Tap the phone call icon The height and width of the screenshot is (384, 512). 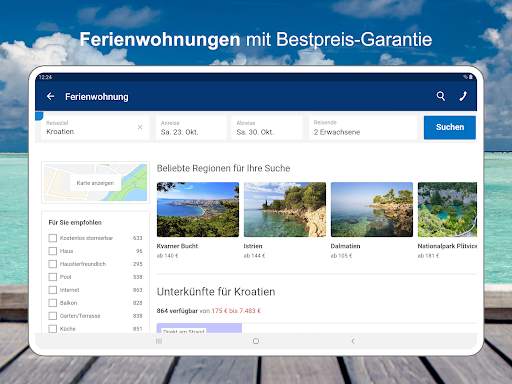coord(463,96)
